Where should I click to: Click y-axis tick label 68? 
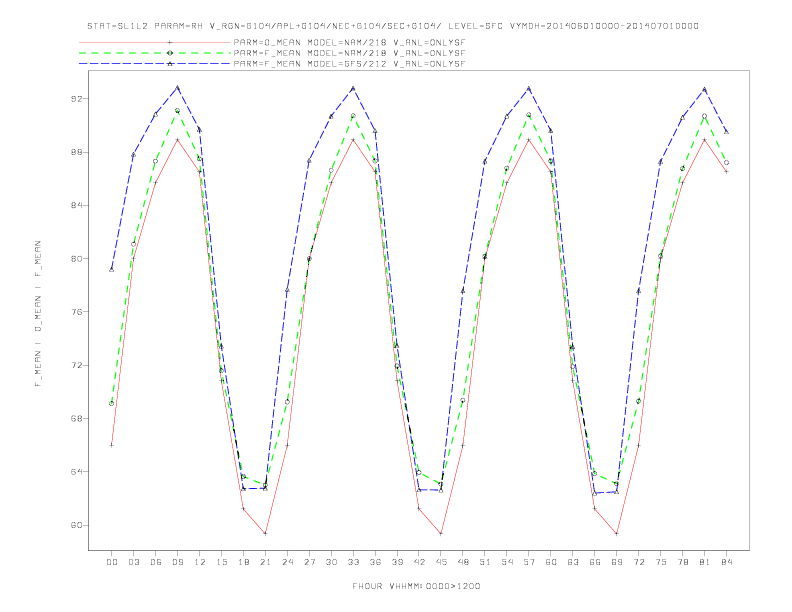click(77, 419)
